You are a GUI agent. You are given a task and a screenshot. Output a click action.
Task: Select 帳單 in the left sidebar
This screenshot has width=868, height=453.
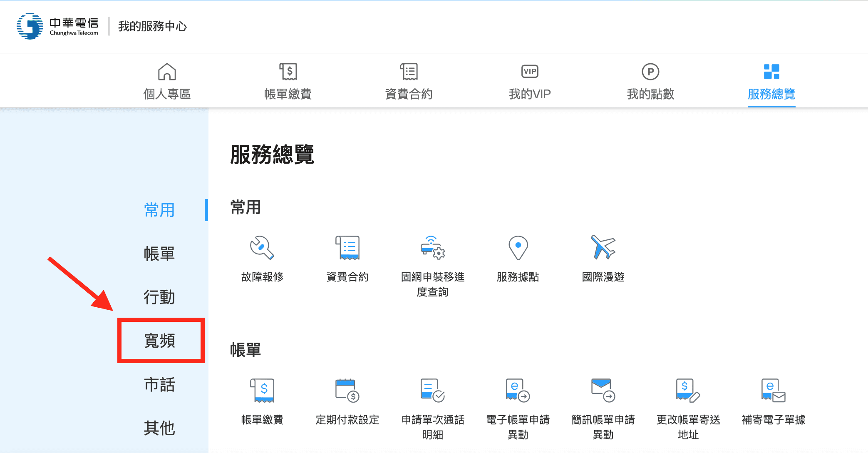pyautogui.click(x=159, y=254)
